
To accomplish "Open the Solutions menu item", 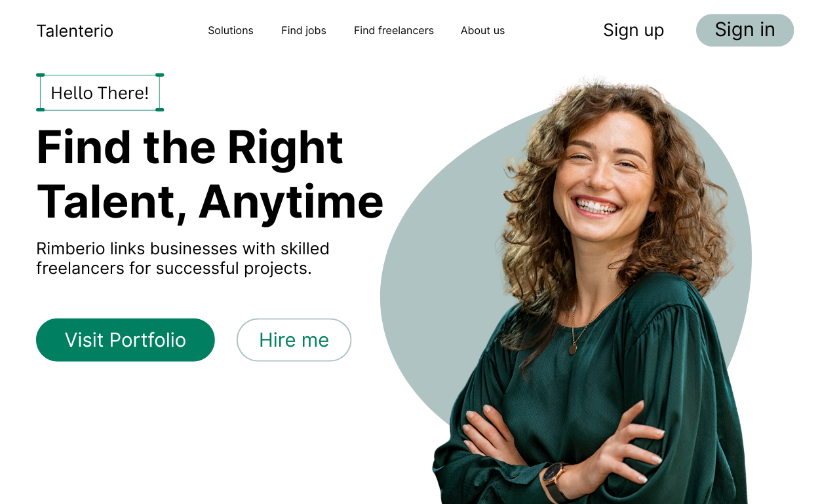I will pyautogui.click(x=231, y=30).
